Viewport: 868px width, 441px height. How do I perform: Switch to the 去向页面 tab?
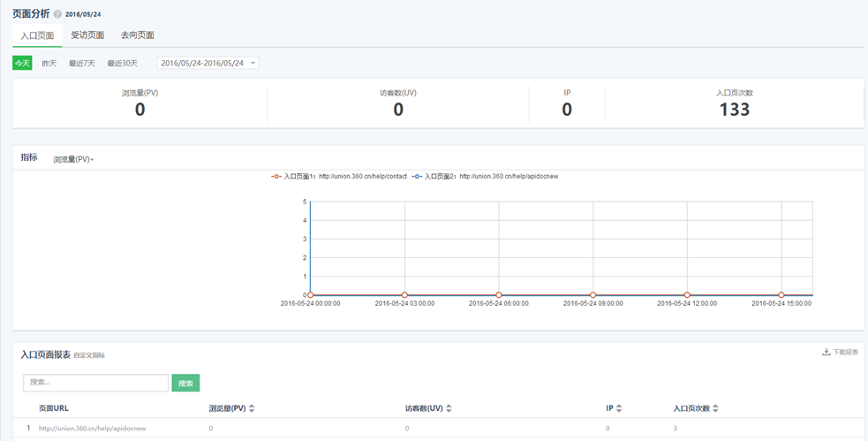click(x=138, y=35)
